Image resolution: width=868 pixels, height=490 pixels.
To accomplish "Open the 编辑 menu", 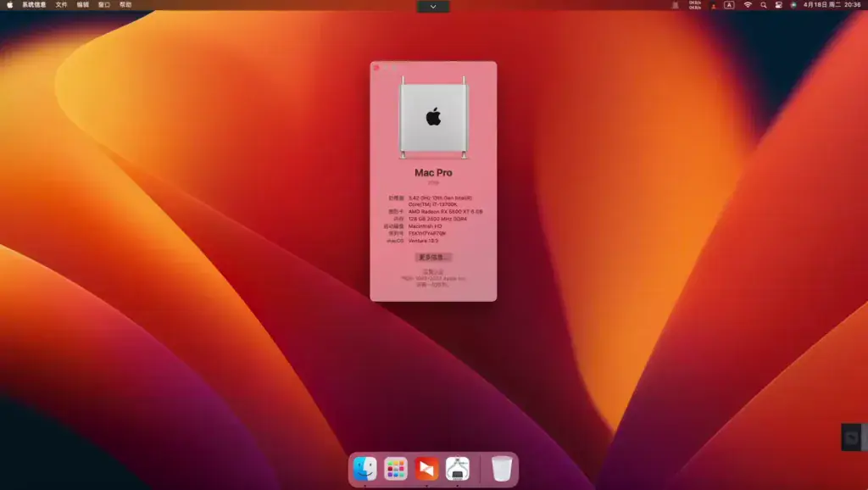I will 82,5.
